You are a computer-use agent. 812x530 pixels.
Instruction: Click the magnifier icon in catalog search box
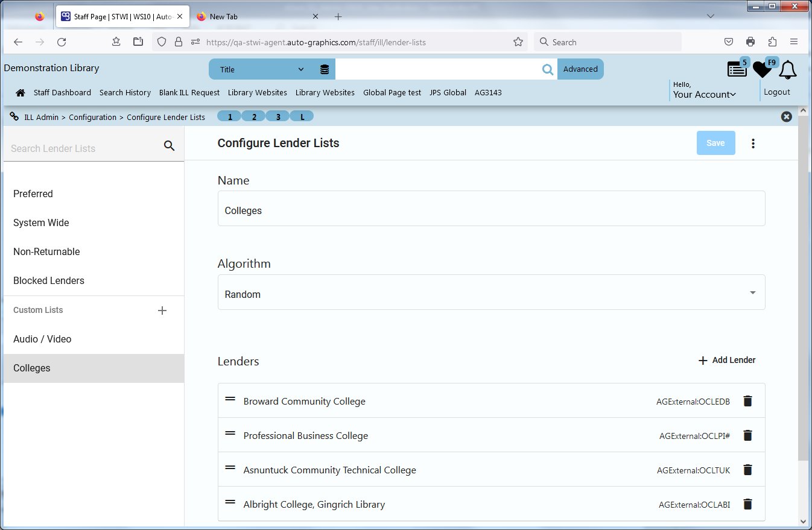coord(547,69)
